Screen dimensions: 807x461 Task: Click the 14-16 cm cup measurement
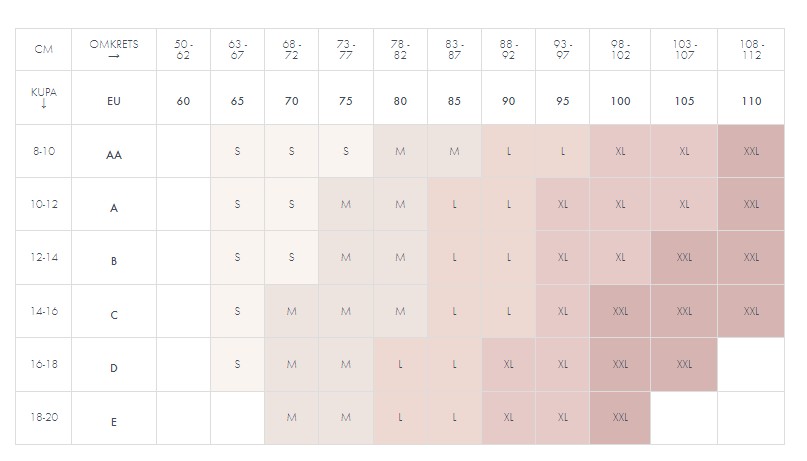tap(43, 311)
